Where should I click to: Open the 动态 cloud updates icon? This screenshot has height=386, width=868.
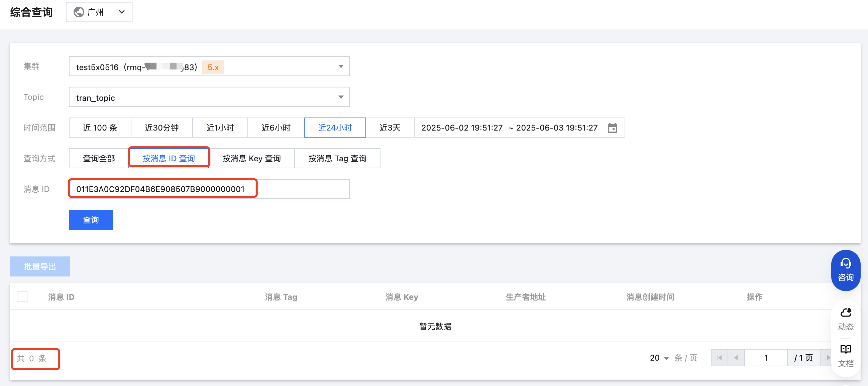coord(845,319)
